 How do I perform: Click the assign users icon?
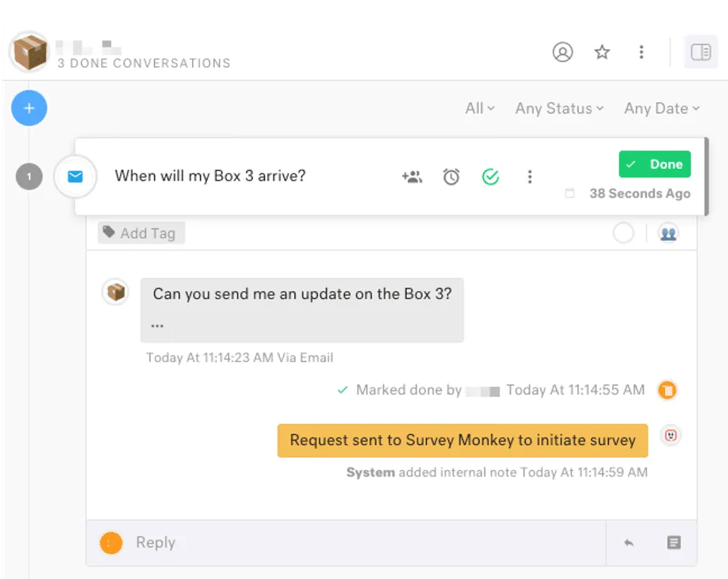tap(411, 177)
